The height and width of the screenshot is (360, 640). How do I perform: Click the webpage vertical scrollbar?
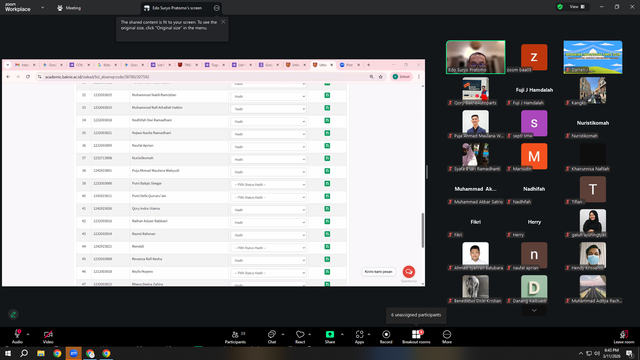point(422,230)
